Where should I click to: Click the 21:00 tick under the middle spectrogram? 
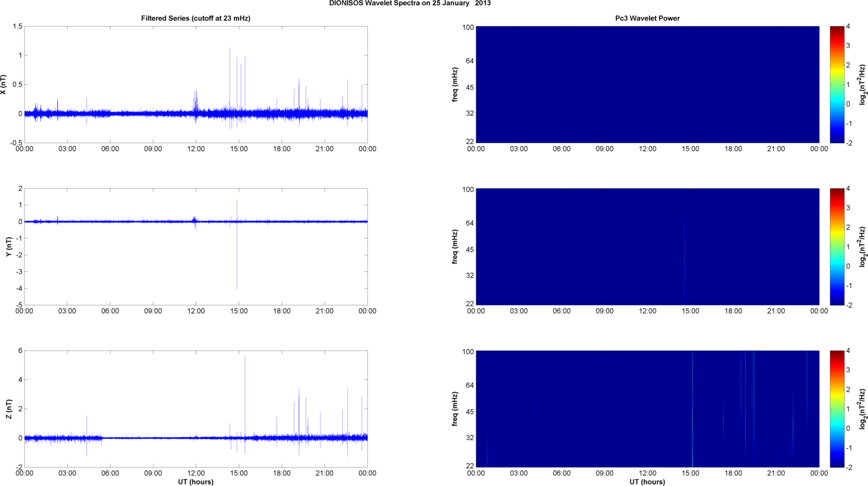(x=776, y=311)
